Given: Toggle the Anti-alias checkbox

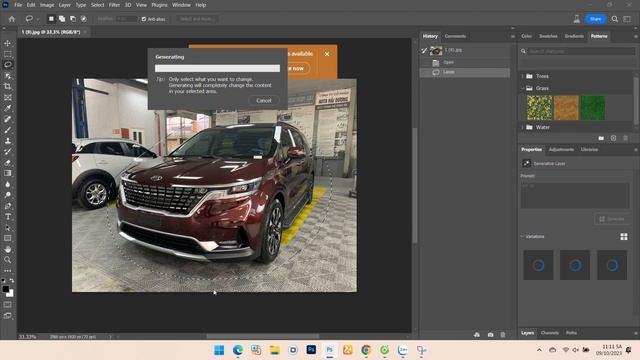Looking at the screenshot, I should coord(144,19).
